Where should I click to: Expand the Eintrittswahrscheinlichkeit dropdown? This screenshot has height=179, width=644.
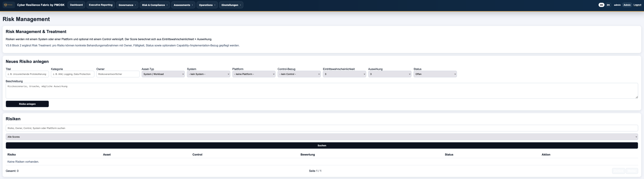click(344, 74)
